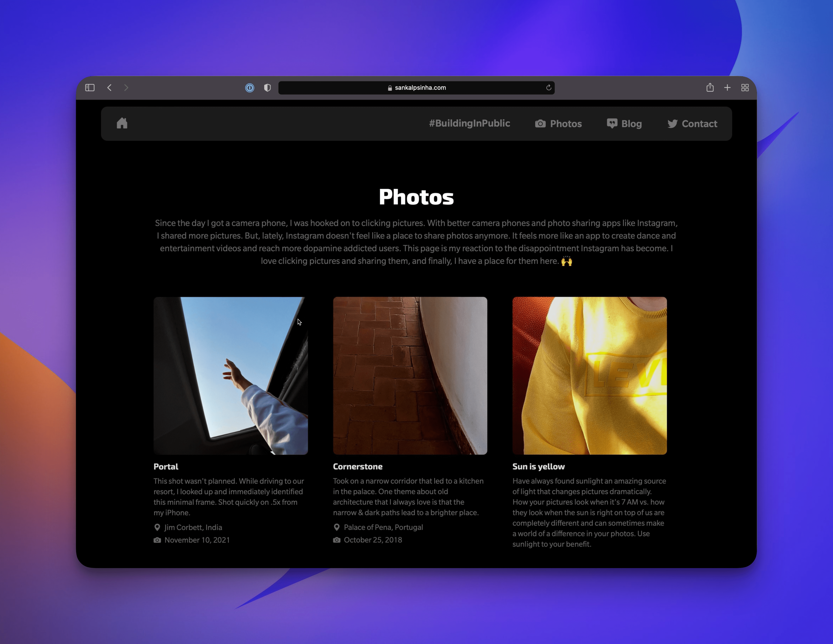Click the sankalpsinha.com address field

(416, 88)
